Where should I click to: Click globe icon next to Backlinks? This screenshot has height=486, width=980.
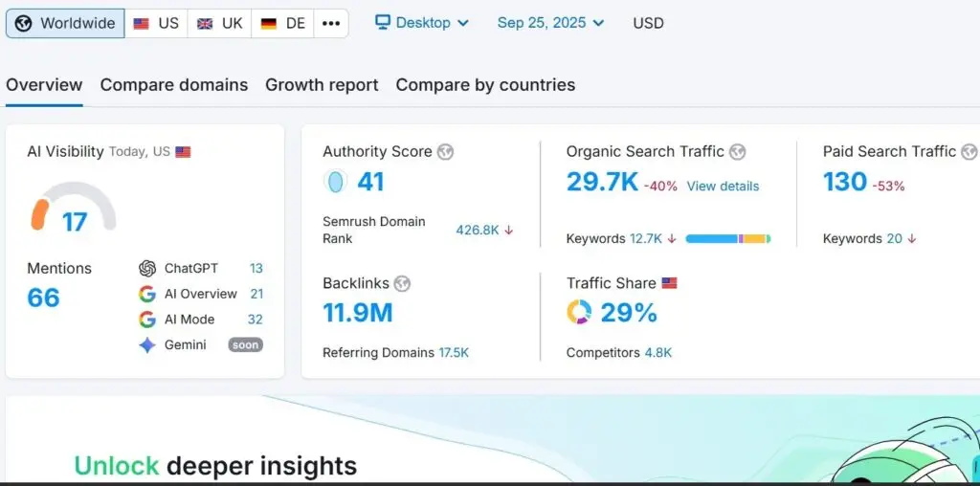pyautogui.click(x=402, y=283)
